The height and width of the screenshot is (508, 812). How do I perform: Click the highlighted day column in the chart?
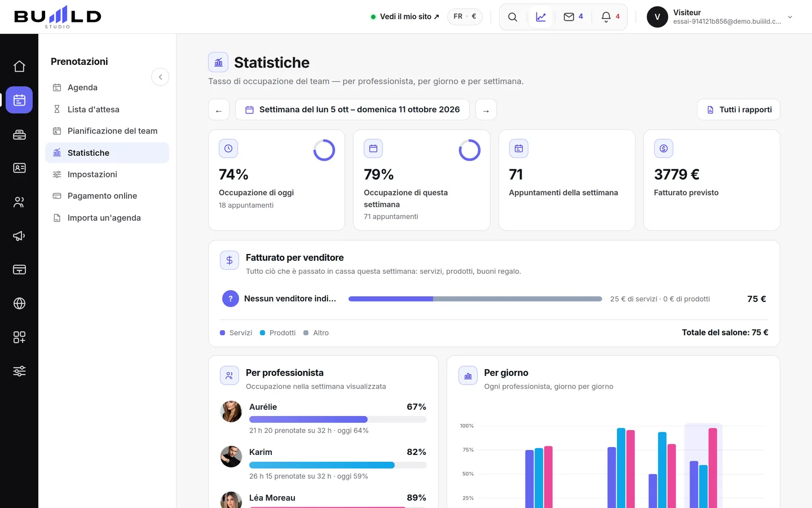point(703,466)
